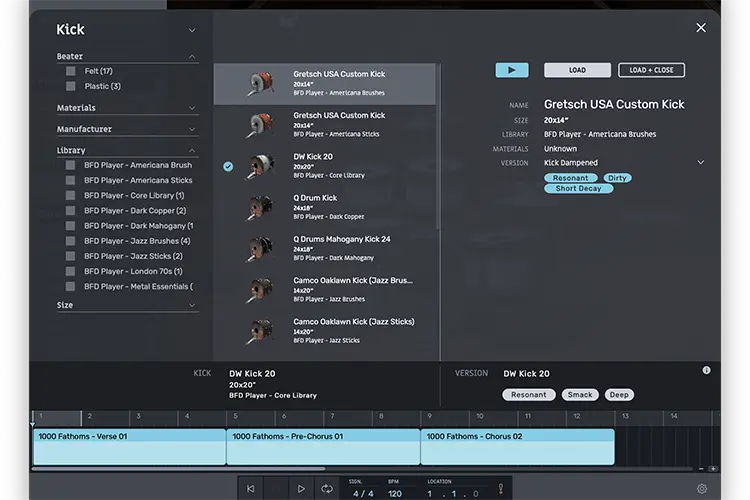Expand the Materials filter section
The height and width of the screenshot is (500, 750).
tap(192, 108)
